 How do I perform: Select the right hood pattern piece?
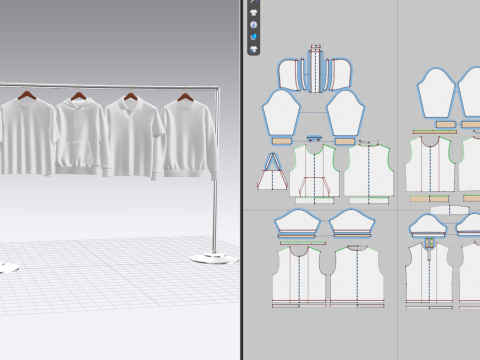pos(341,75)
